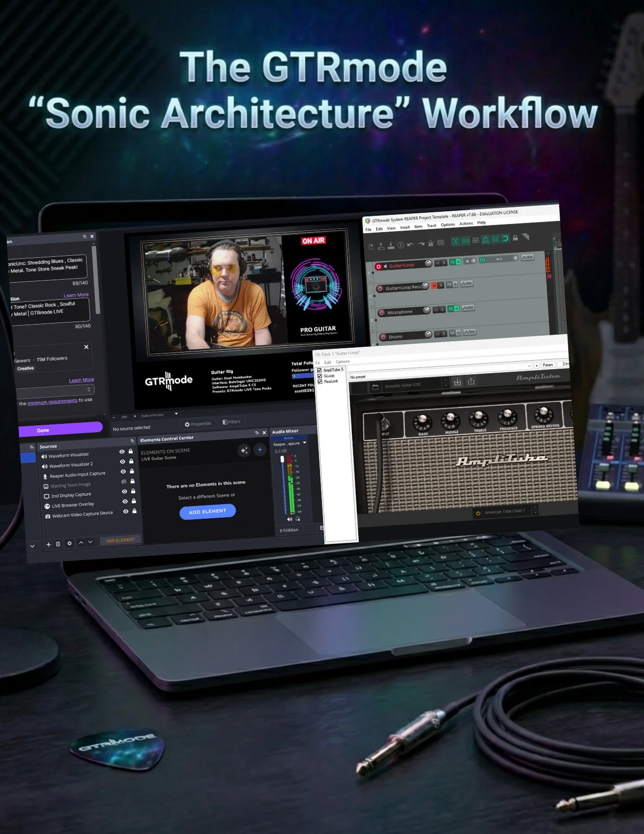Solo the Microphone track

coord(442,309)
